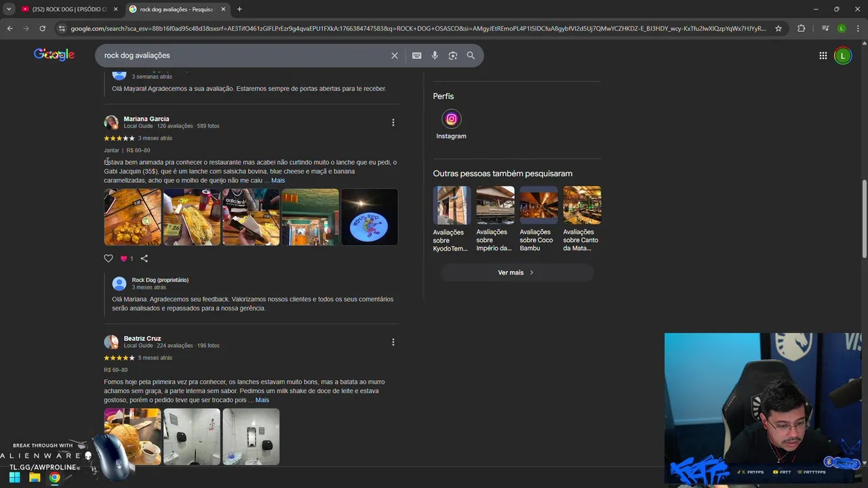Image resolution: width=868 pixels, height=488 pixels.
Task: Go forward in browser history
Action: tap(26, 28)
